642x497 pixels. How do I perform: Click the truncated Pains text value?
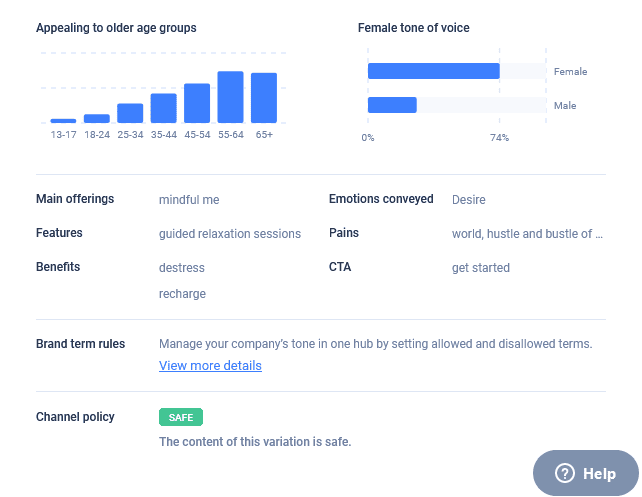pyautogui.click(x=527, y=234)
